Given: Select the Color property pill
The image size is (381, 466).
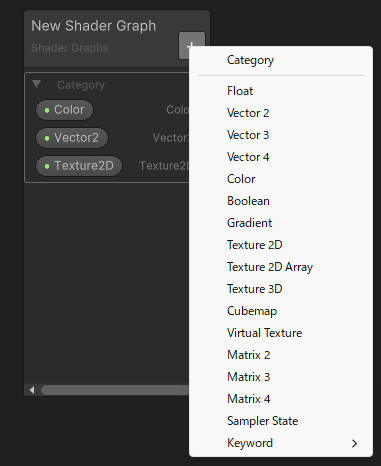Looking at the screenshot, I should point(64,110).
